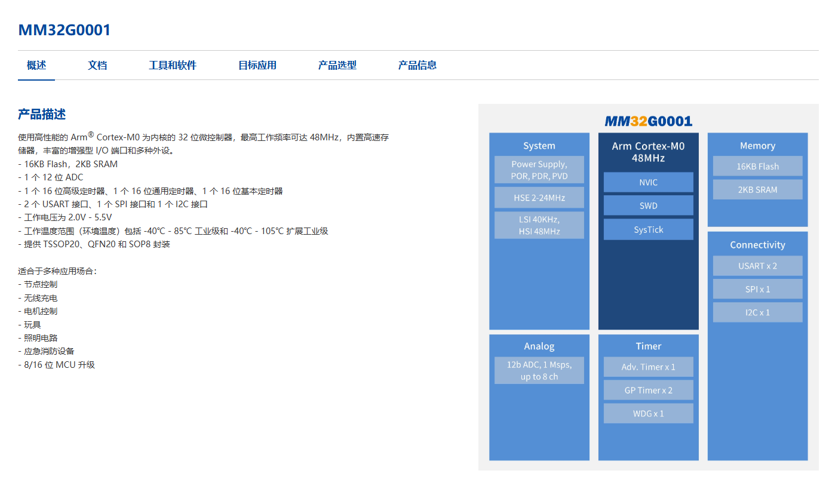This screenshot has width=823, height=504.
Task: Select the WDG x 1 block
Action: click(648, 413)
